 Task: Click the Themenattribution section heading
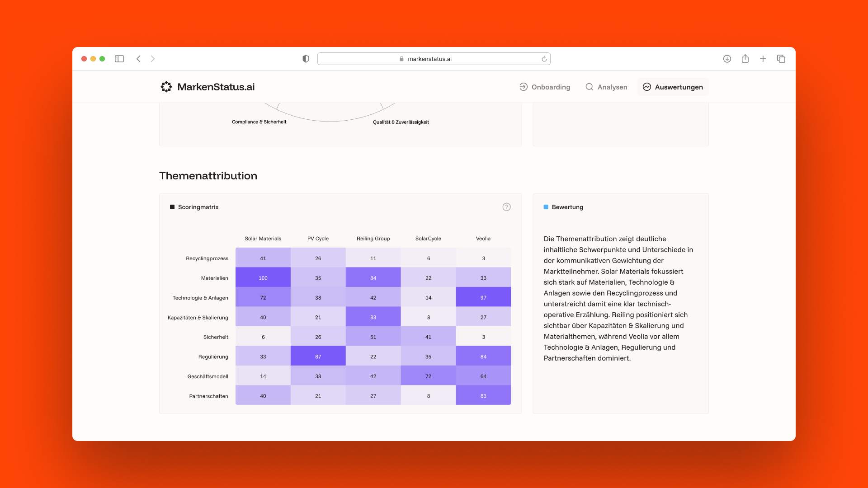coord(208,176)
